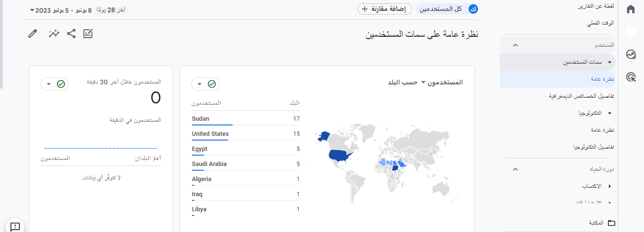Click the green check icon on 30-minute card

61,84
